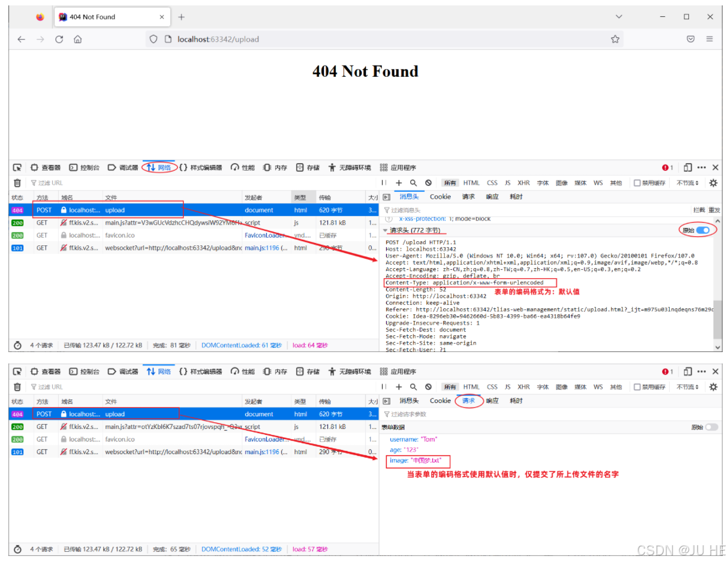Filter by CSS type in upper devtools
Image resolution: width=728 pixels, height=562 pixels.
click(x=492, y=183)
